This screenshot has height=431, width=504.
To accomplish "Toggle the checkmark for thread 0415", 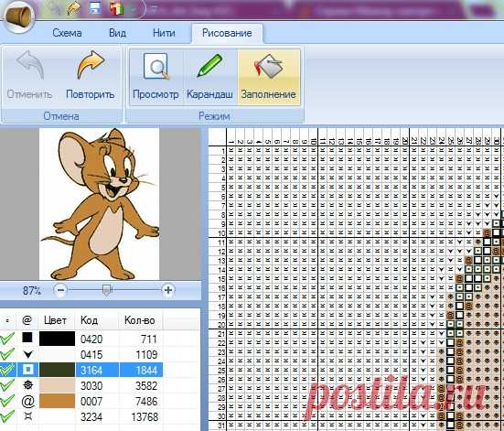I will pyautogui.click(x=7, y=354).
